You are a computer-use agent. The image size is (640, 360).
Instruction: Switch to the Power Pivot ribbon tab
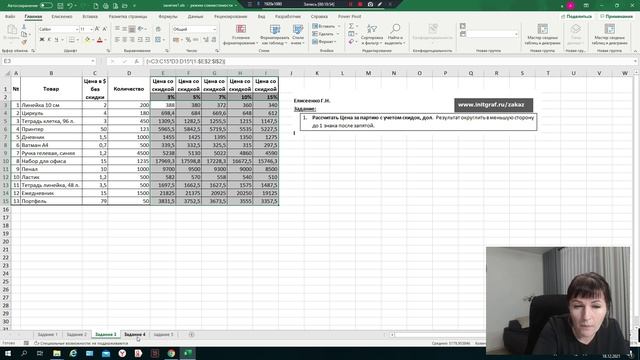point(349,16)
